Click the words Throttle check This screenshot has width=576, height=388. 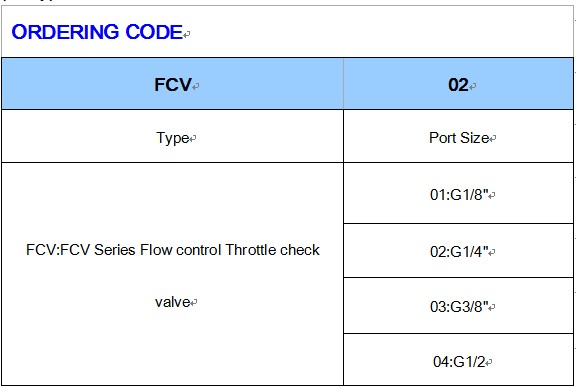[272, 250]
